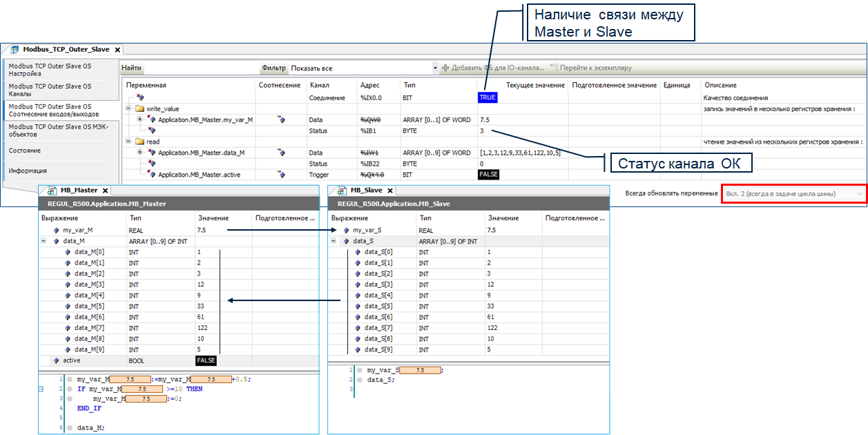Toggle FALSE value in Trigger channel row
The height and width of the screenshot is (435, 868).
tap(488, 175)
